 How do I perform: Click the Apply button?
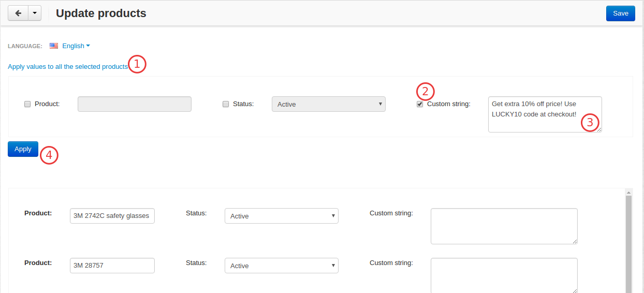pyautogui.click(x=23, y=149)
